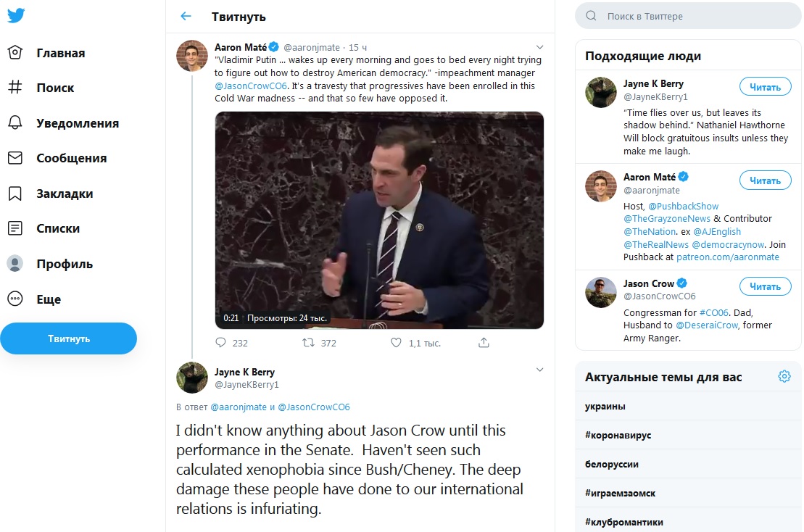The image size is (804, 532).
Task: Open trends settings gear icon
Action: point(784,376)
